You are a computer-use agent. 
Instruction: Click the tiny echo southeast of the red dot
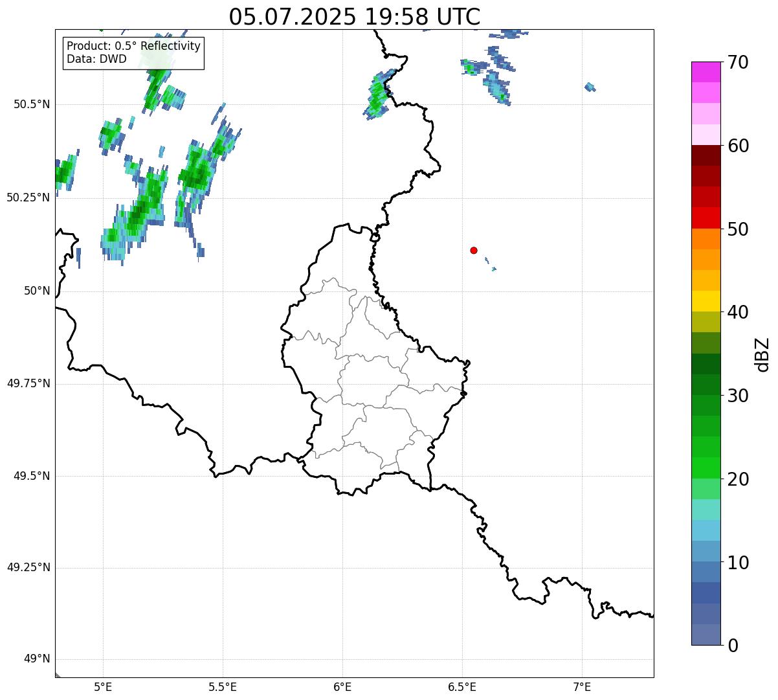click(494, 269)
